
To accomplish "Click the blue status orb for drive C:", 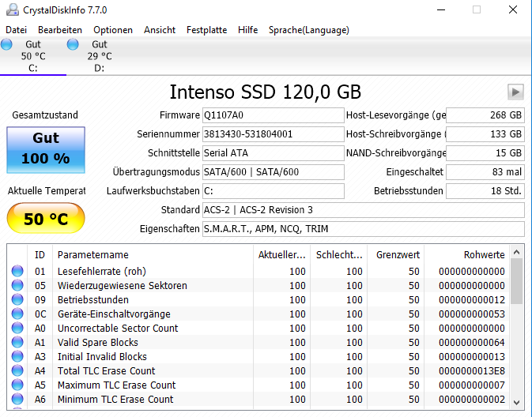I will (6, 44).
